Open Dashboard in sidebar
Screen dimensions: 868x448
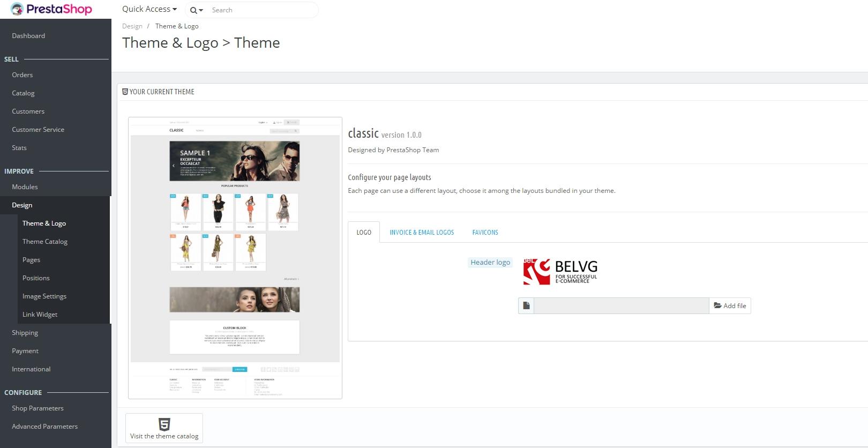[x=28, y=36]
